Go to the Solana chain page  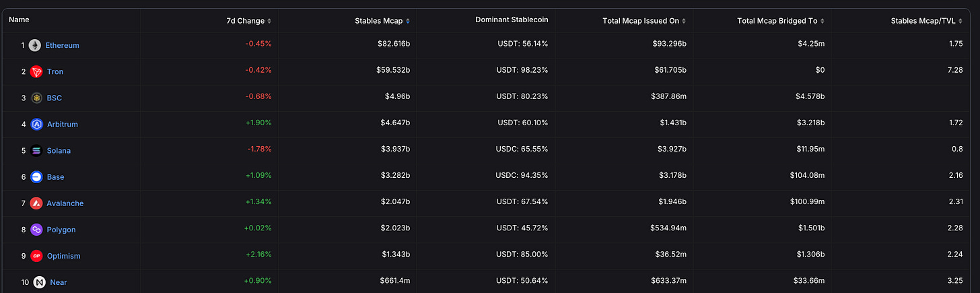tap(59, 150)
